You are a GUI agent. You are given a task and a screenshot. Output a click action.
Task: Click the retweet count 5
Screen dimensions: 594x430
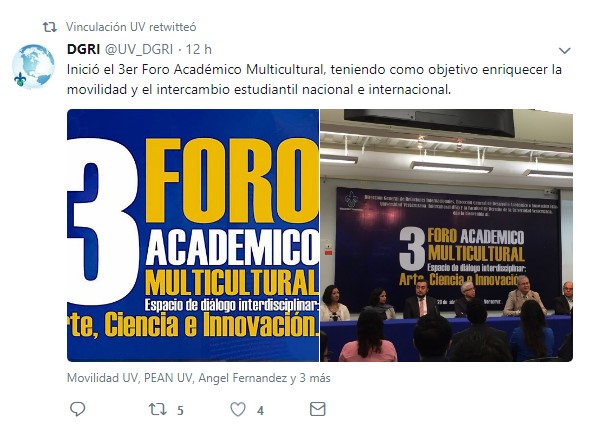tap(180, 410)
